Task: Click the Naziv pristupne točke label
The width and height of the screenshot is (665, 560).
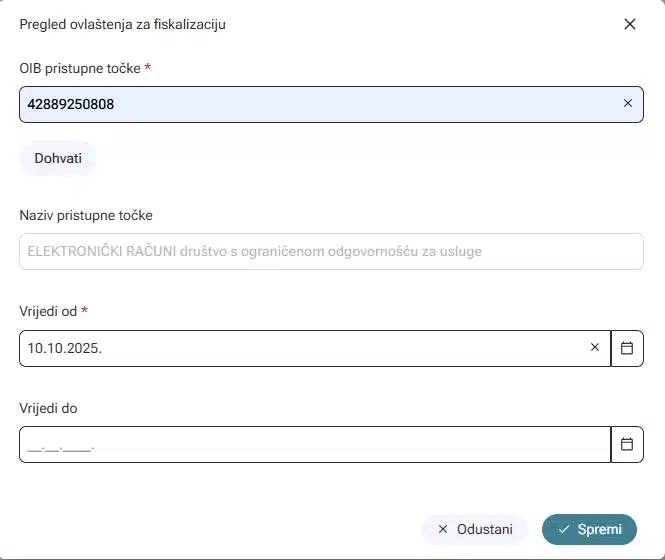Action: coord(86,215)
